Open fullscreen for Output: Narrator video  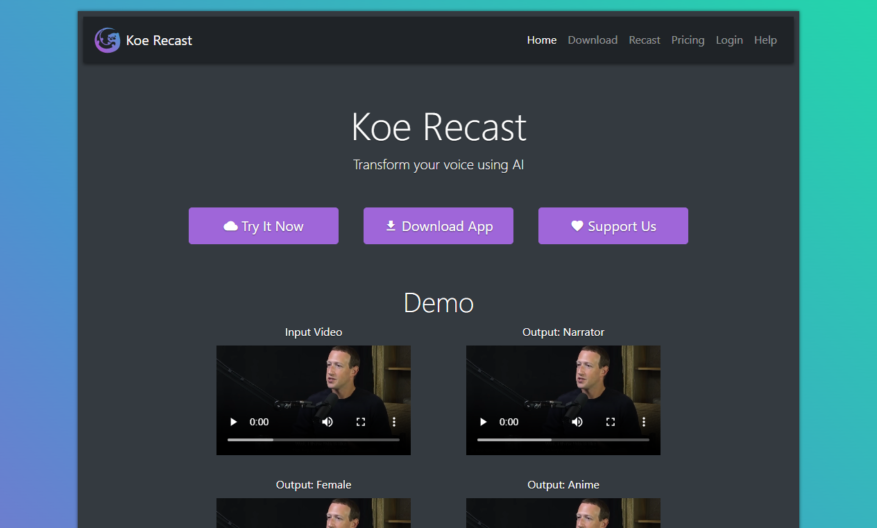[x=610, y=422]
